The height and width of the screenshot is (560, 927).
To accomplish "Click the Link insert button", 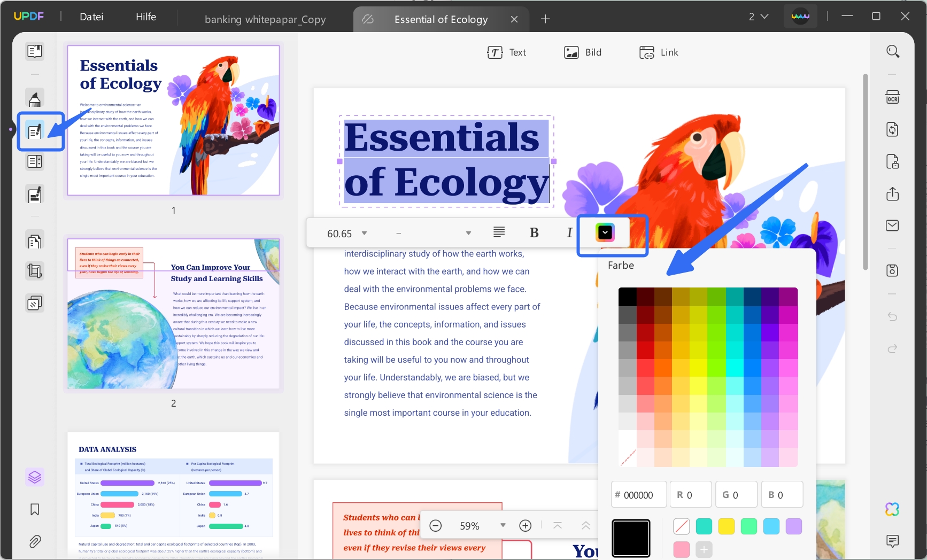I will pyautogui.click(x=659, y=52).
